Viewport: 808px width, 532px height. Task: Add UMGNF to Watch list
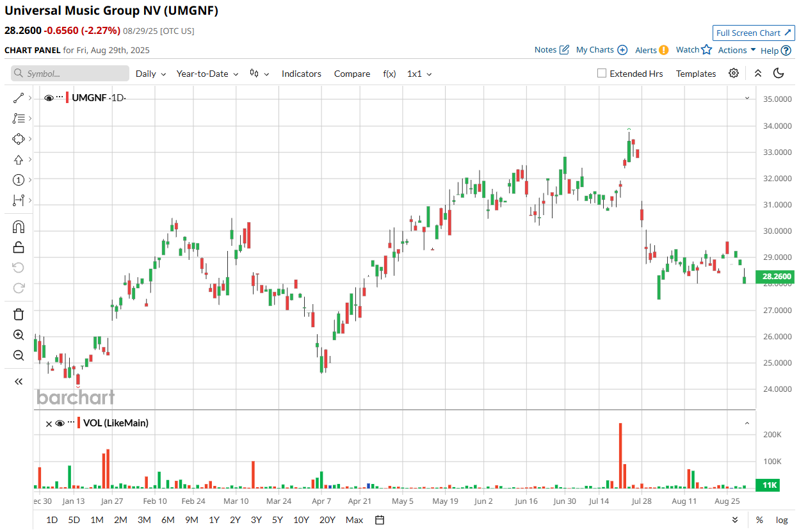click(x=694, y=50)
